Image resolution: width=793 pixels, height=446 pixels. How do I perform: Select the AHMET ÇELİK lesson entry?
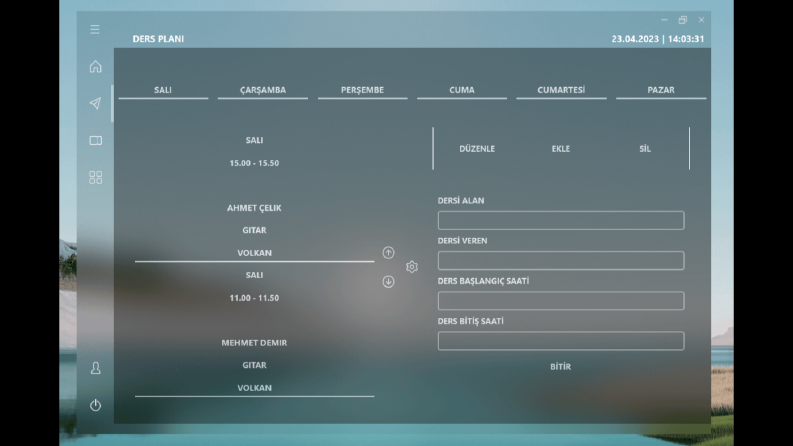(254, 208)
